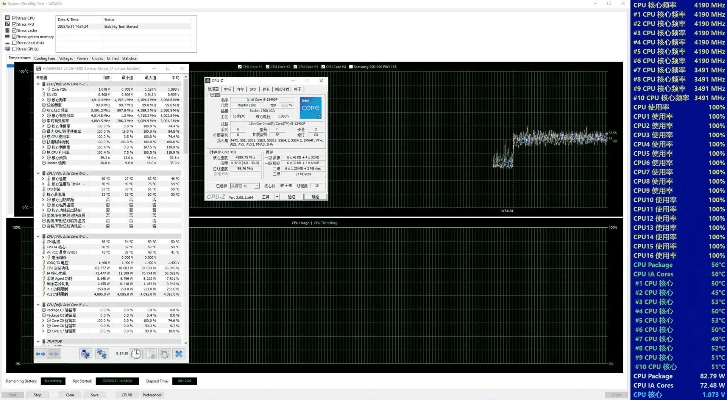Click the Stop button

39,394
